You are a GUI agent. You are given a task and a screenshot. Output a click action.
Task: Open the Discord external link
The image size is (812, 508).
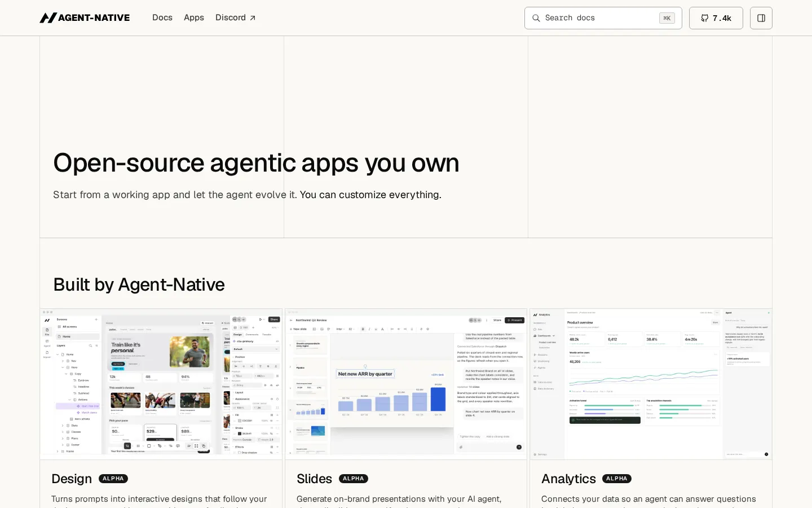236,17
